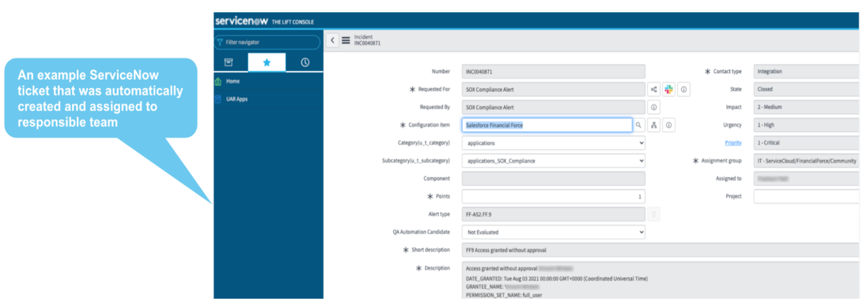Screen dimensions: 868x307
Task: Open UAR Apps in the sidebar
Action: pyautogui.click(x=237, y=99)
